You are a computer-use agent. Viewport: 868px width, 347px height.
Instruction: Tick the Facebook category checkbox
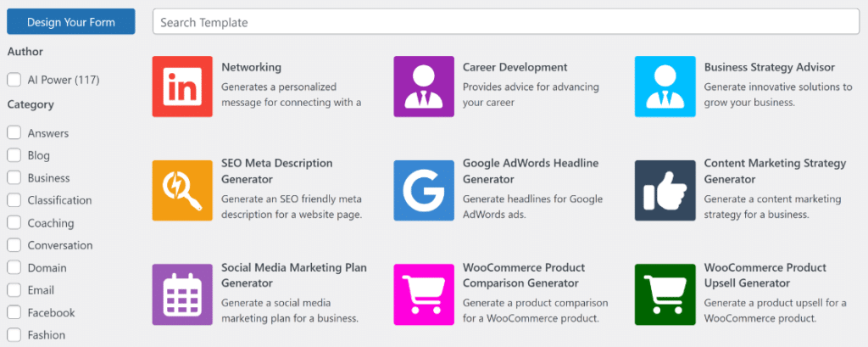(14, 312)
